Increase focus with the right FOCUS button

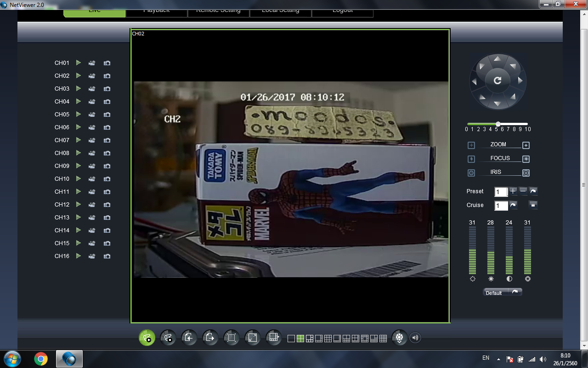tap(526, 159)
